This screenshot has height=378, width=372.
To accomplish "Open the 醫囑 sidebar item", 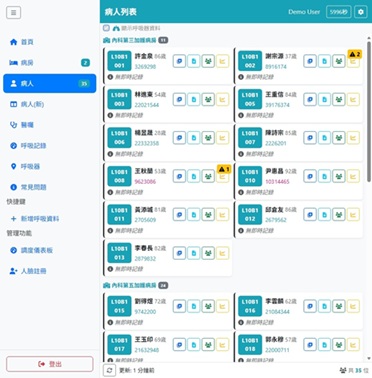I will point(50,125).
